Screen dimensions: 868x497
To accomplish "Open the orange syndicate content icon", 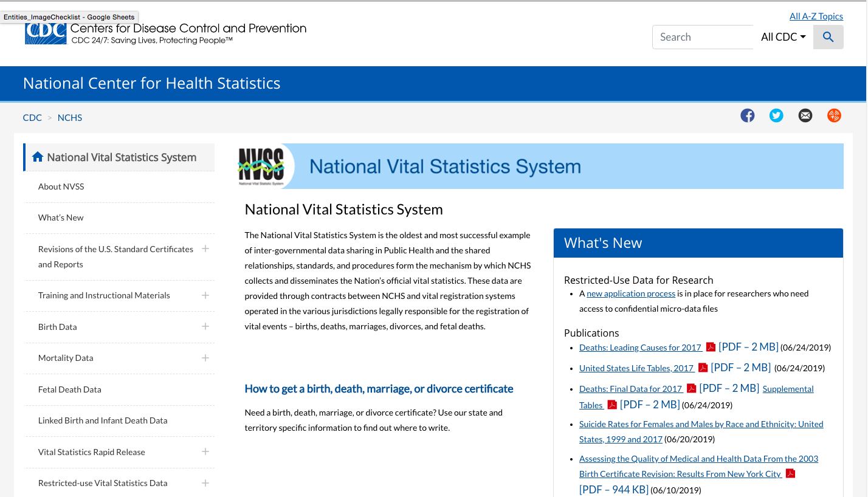I will [x=834, y=115].
